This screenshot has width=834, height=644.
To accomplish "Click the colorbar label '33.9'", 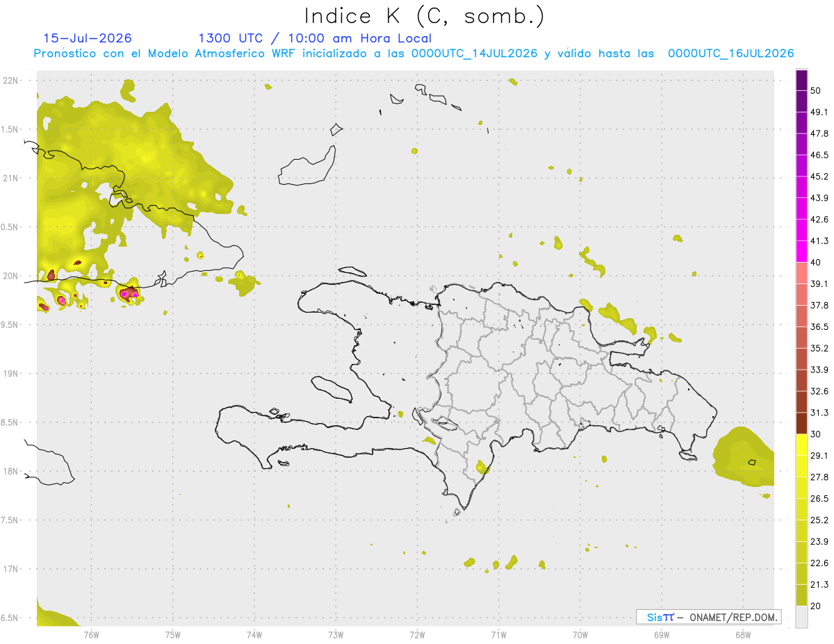I will click(819, 370).
